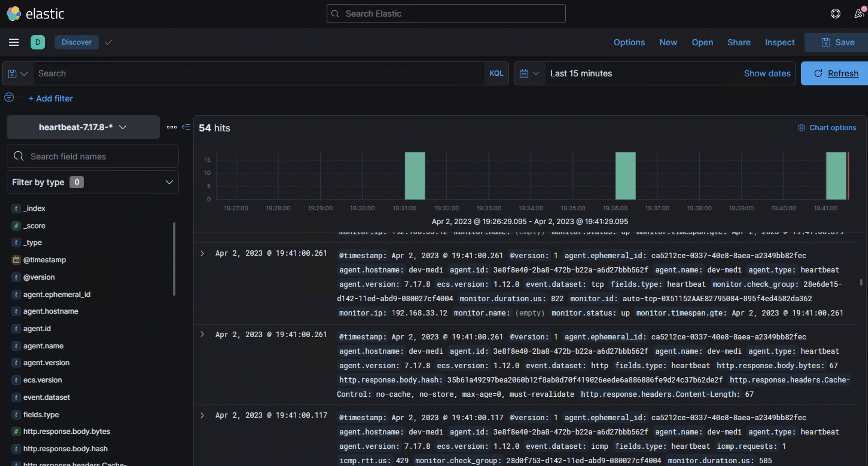Select the ecs.version field

(x=42, y=380)
